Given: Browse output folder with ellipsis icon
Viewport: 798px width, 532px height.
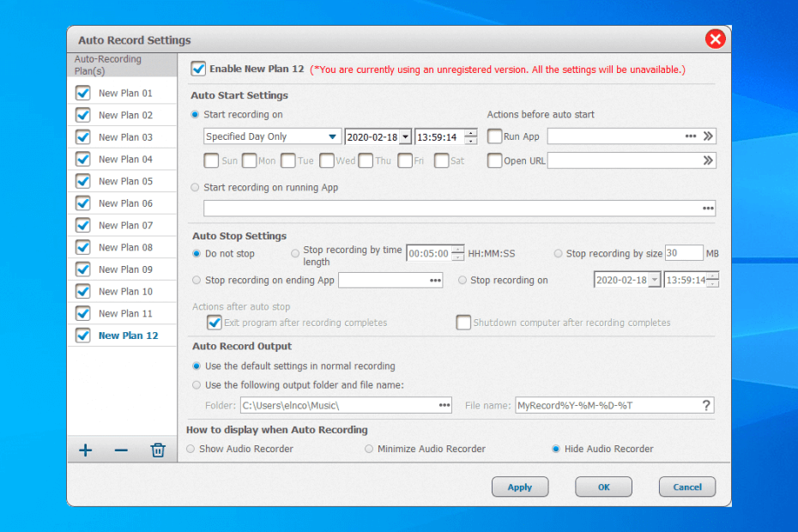Looking at the screenshot, I should tap(444, 405).
